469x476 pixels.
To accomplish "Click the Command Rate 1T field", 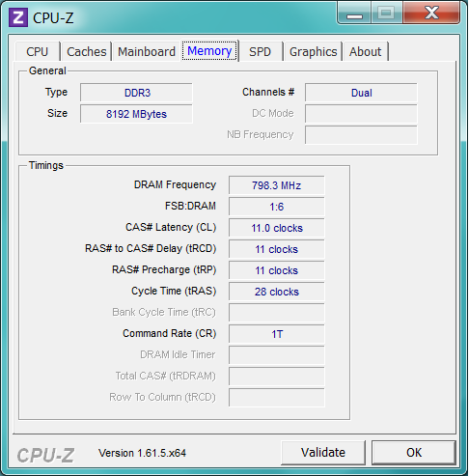I will click(277, 334).
